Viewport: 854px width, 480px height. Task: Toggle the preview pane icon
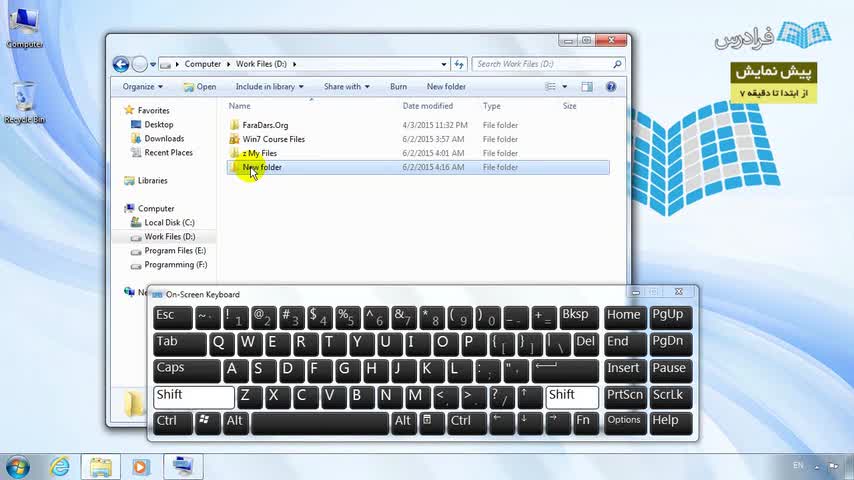point(587,87)
